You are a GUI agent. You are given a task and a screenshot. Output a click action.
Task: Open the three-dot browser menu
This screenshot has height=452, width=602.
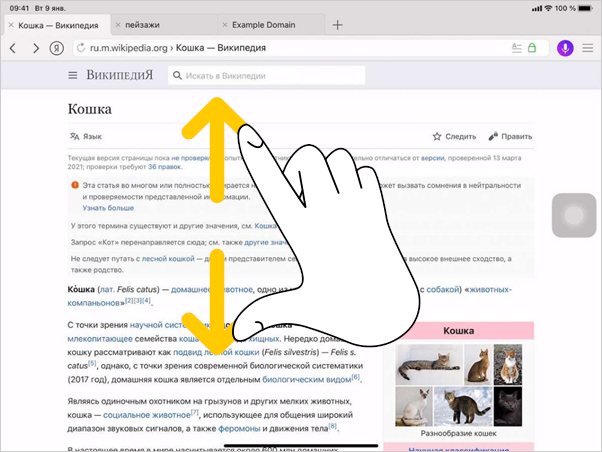[x=588, y=48]
